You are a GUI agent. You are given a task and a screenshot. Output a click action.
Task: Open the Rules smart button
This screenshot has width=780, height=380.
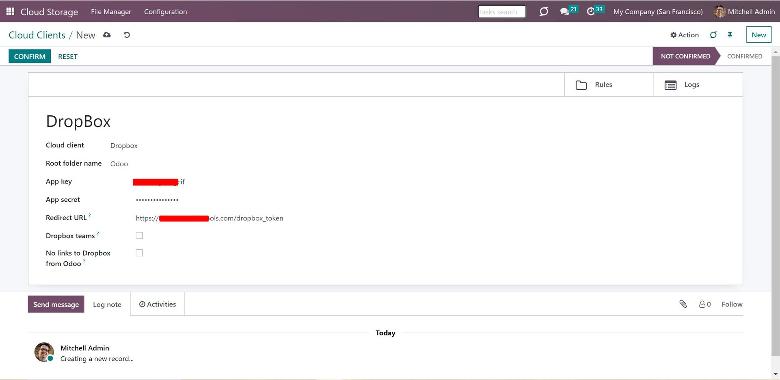[x=608, y=85]
